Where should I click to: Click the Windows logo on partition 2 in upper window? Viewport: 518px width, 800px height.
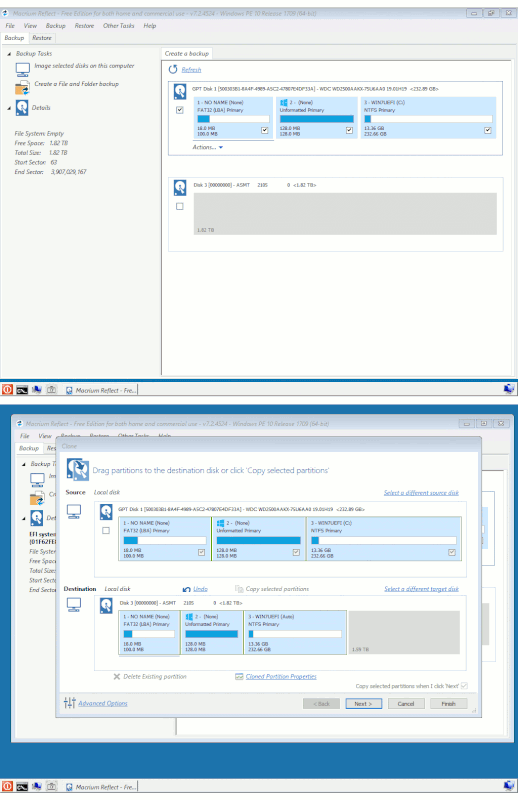pyautogui.click(x=284, y=103)
